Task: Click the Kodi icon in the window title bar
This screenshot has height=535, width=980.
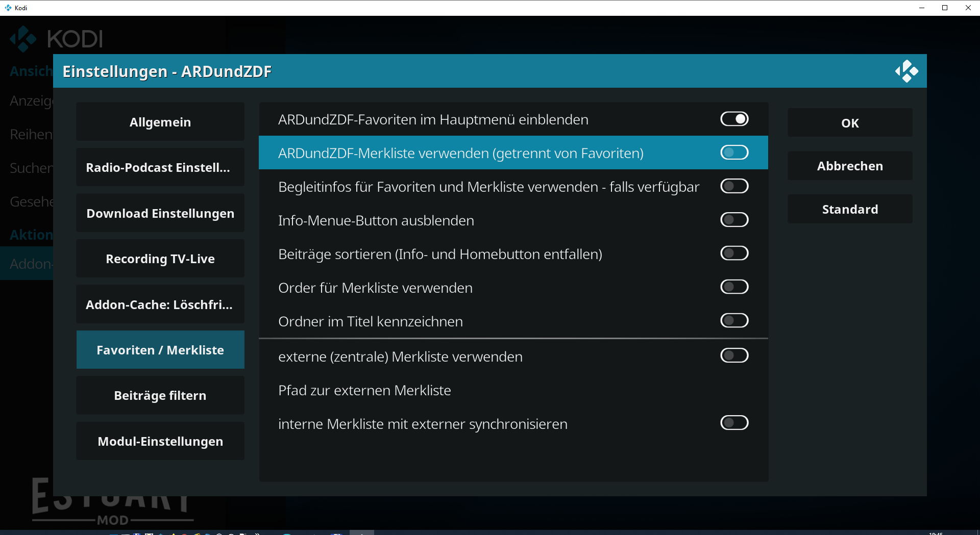Action: (x=8, y=8)
